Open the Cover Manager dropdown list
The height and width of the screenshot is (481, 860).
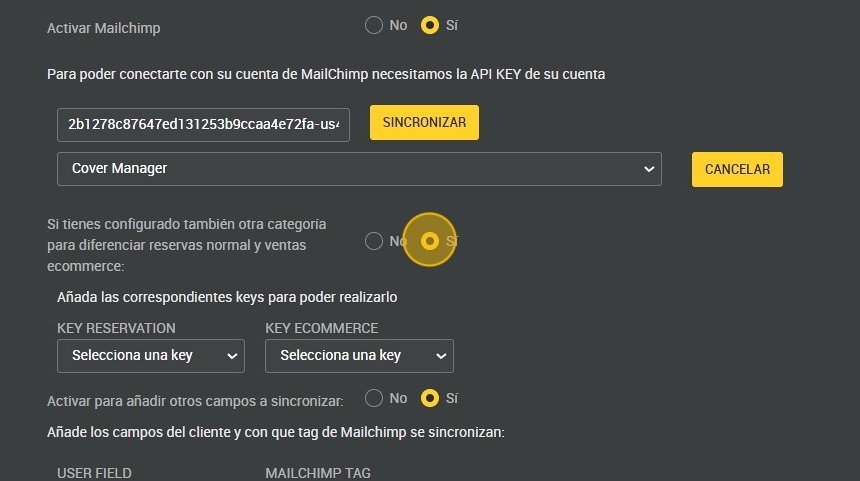coord(359,169)
